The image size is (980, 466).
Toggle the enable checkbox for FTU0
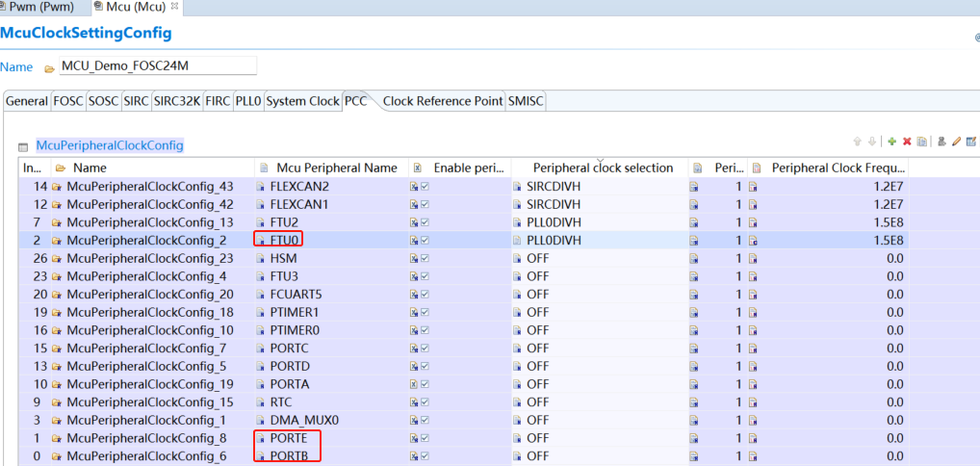pyautogui.click(x=425, y=240)
